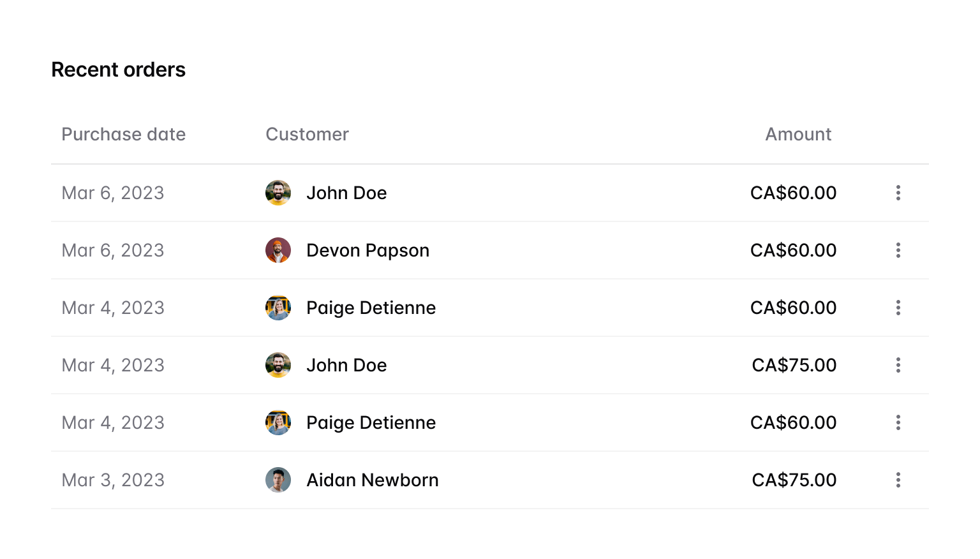The width and height of the screenshot is (980, 559).
Task: Click the Mar 3, 2023 purchase date
Action: 113,480
